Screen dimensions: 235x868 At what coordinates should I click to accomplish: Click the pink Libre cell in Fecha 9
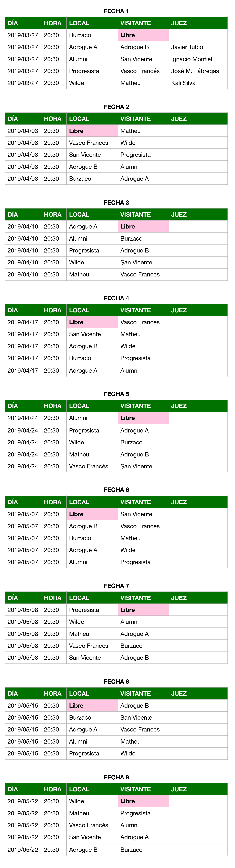click(143, 801)
